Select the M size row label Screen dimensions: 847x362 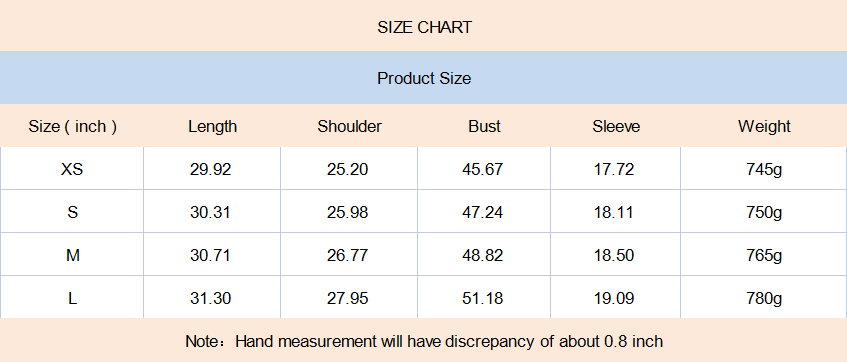tap(72, 255)
